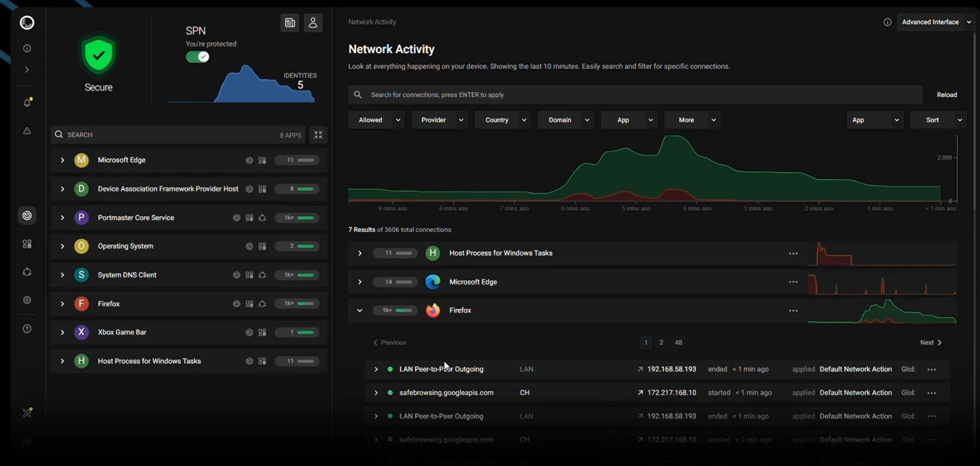
Task: Open the Allowed filter dropdown
Action: click(376, 120)
